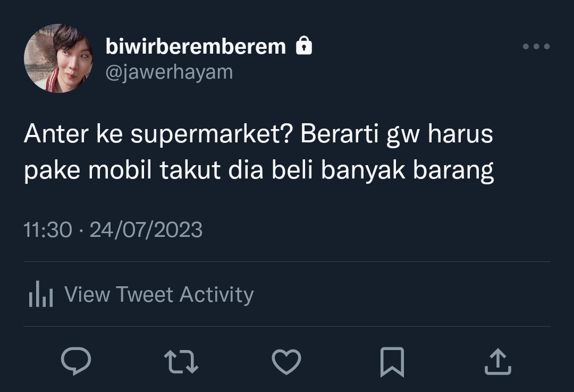Open the three-dot more options menu
This screenshot has width=574, height=392.
[536, 47]
